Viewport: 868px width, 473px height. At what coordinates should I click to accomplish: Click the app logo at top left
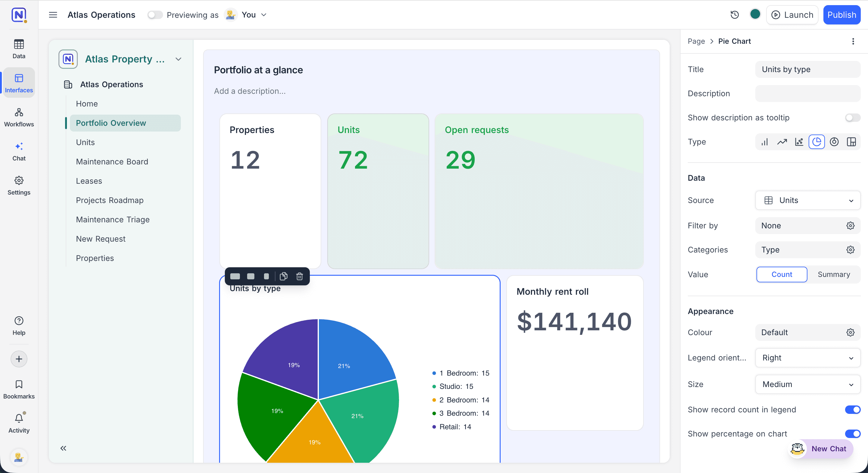coord(19,15)
